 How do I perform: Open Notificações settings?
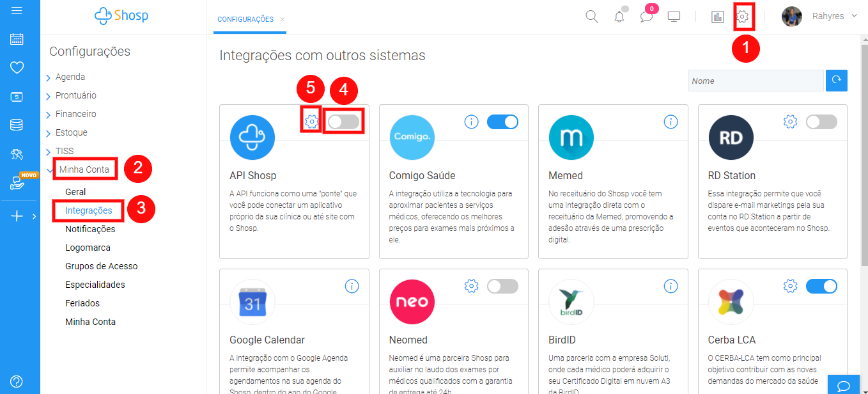90,229
